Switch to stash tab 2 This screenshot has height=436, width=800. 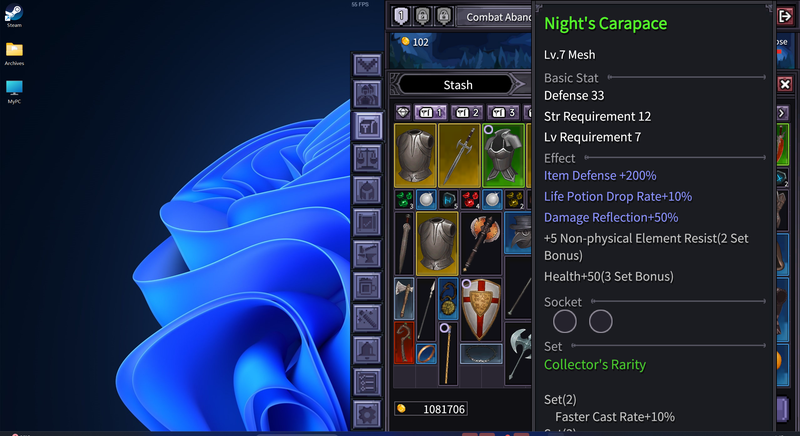coord(467,112)
